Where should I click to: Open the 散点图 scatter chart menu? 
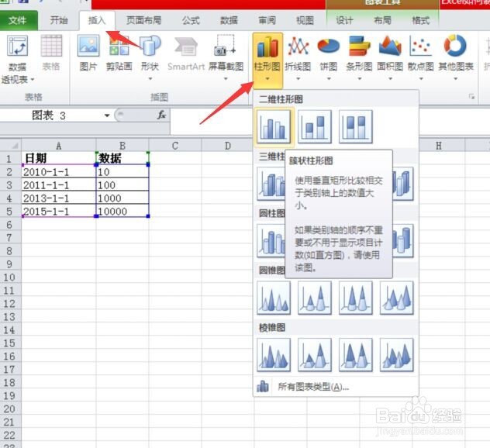[421, 58]
